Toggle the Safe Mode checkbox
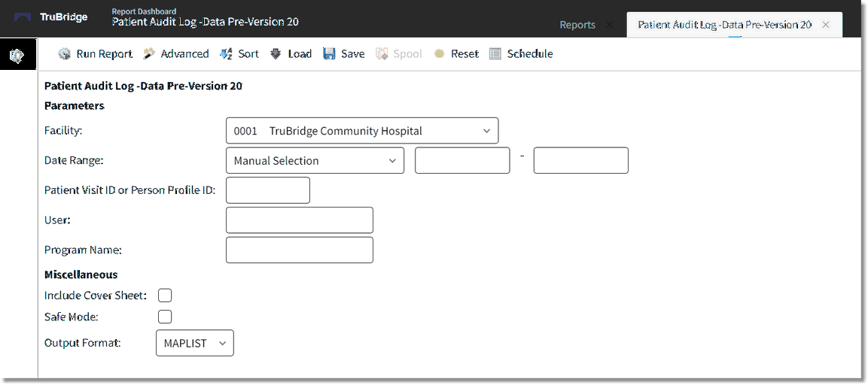868x385 pixels. click(165, 317)
